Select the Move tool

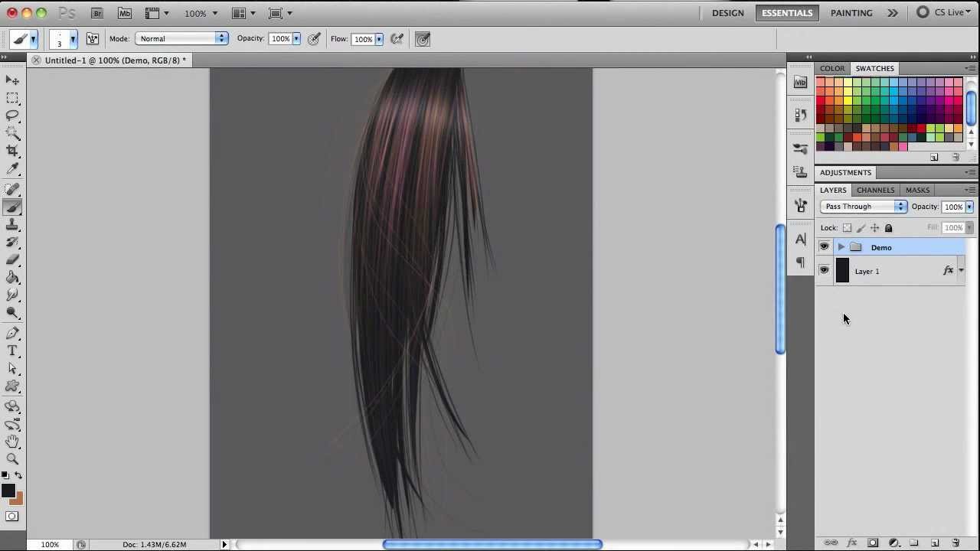click(12, 80)
